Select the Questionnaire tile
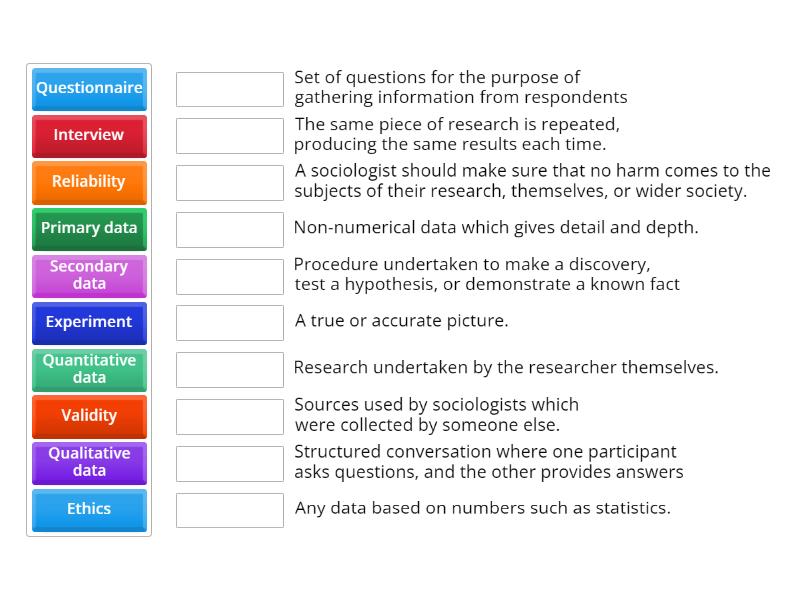The width and height of the screenshot is (800, 600). pos(89,89)
